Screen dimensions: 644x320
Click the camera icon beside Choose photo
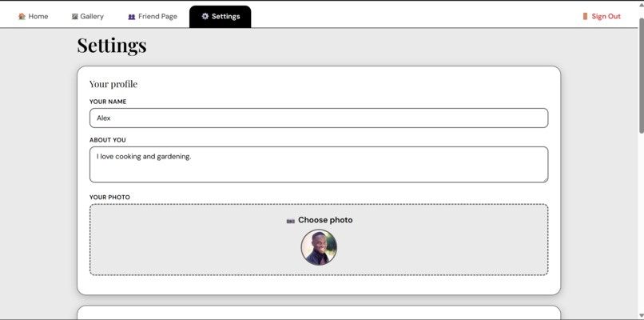(290, 221)
